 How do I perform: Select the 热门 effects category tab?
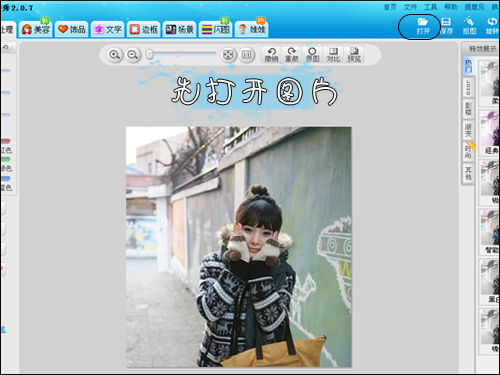pos(468,66)
